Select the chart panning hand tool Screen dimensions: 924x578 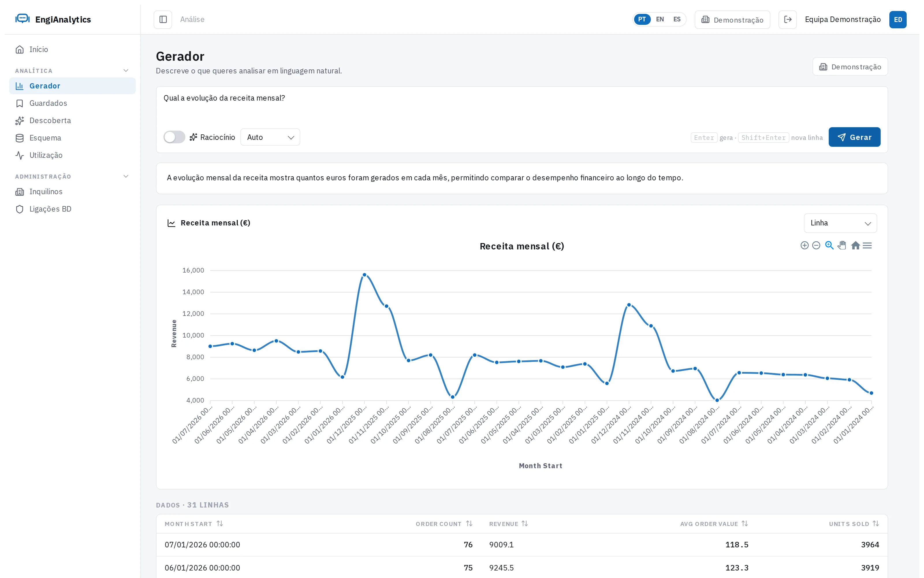tap(842, 245)
